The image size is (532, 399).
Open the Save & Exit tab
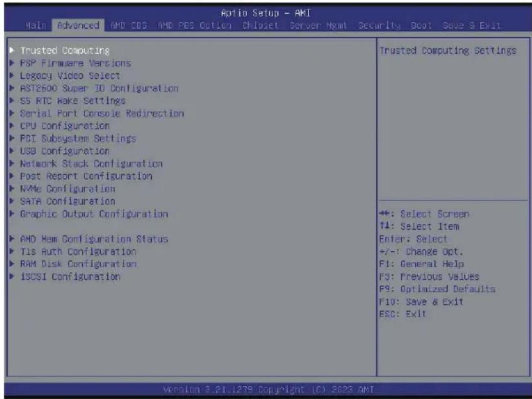[472, 25]
